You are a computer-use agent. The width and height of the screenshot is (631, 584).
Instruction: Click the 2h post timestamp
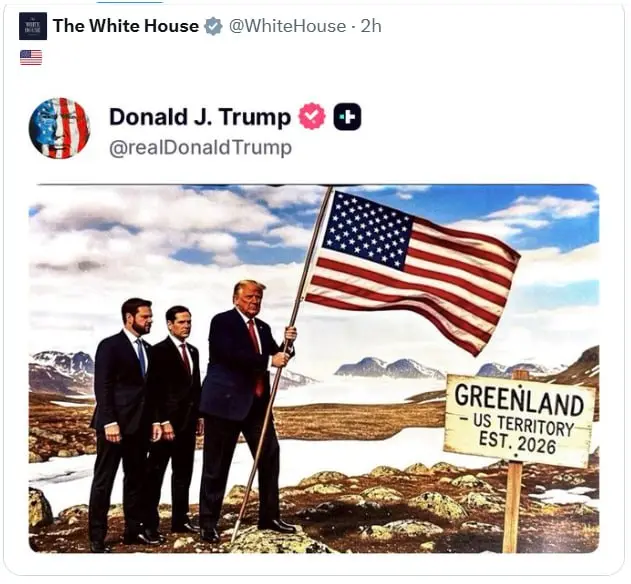(371, 26)
